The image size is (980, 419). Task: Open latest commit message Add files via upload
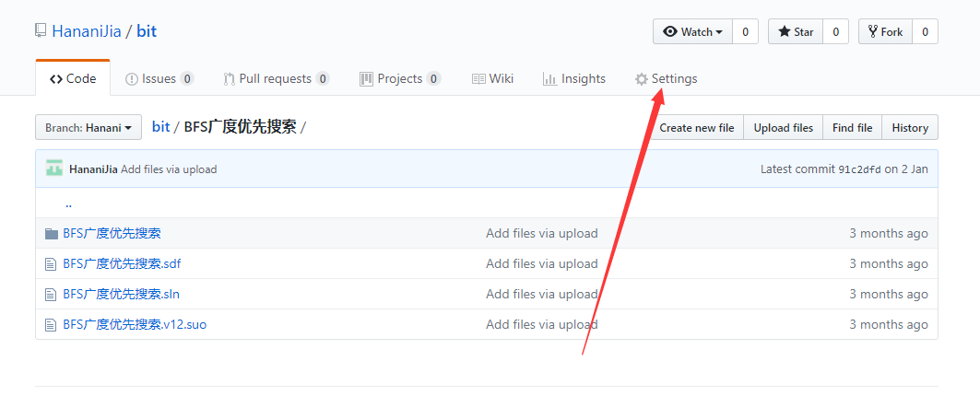click(169, 169)
